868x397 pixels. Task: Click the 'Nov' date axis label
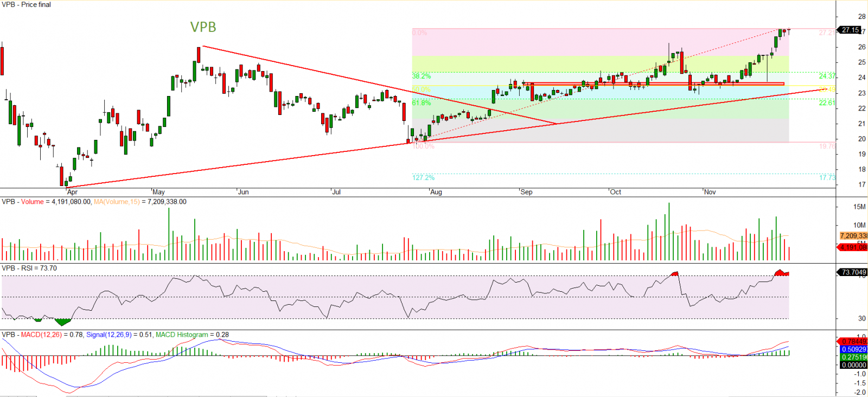(x=710, y=192)
